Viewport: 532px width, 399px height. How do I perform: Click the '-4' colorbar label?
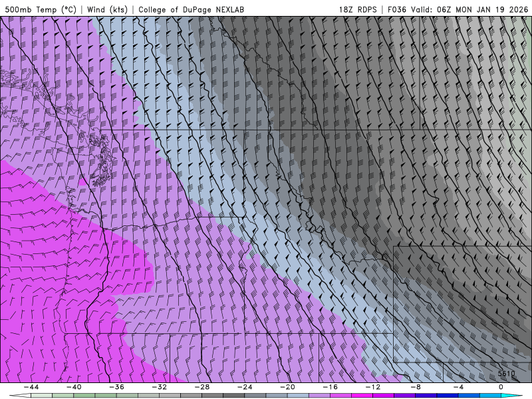pyautogui.click(x=458, y=387)
